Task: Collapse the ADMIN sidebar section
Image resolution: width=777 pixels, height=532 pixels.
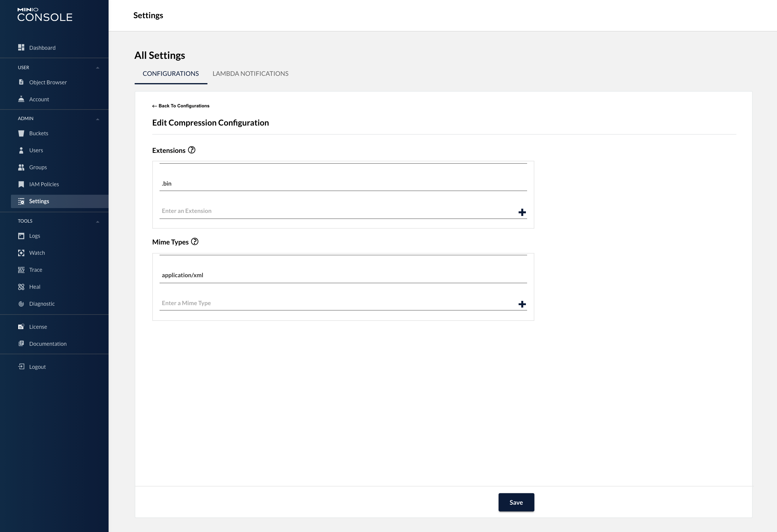Action: [98, 119]
